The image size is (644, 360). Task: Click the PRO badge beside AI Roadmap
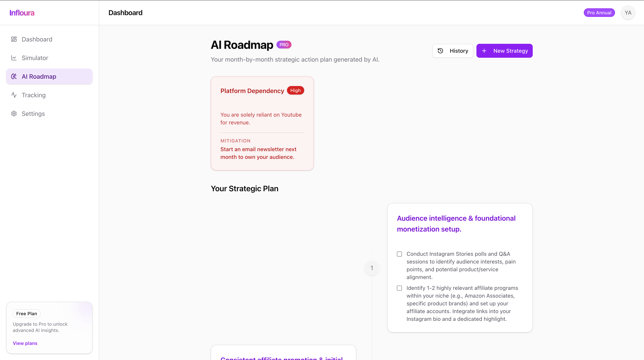click(284, 45)
